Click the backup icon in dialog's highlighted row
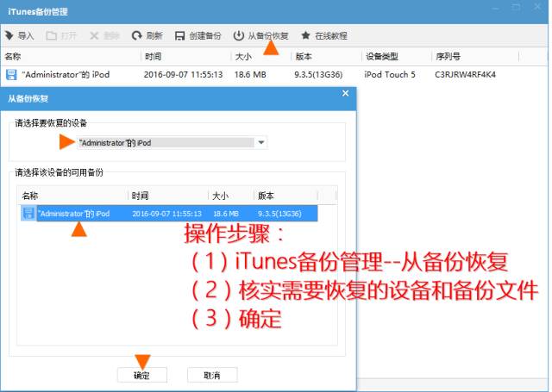 tap(28, 214)
